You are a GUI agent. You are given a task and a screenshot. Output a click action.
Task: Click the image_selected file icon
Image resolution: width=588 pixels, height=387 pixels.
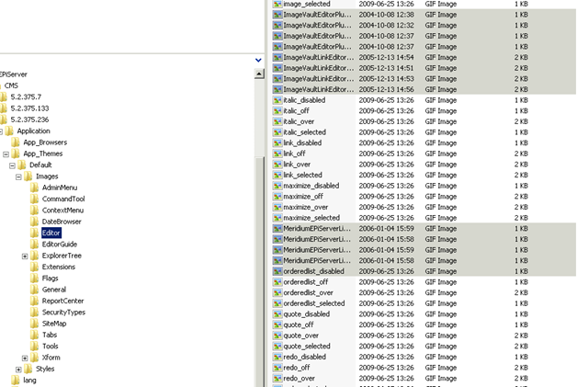[277, 5]
